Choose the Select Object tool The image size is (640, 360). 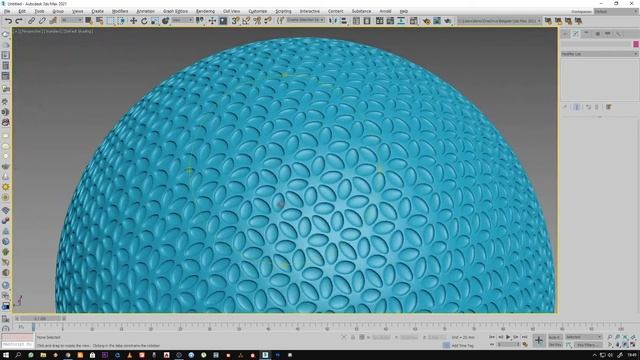89,20
